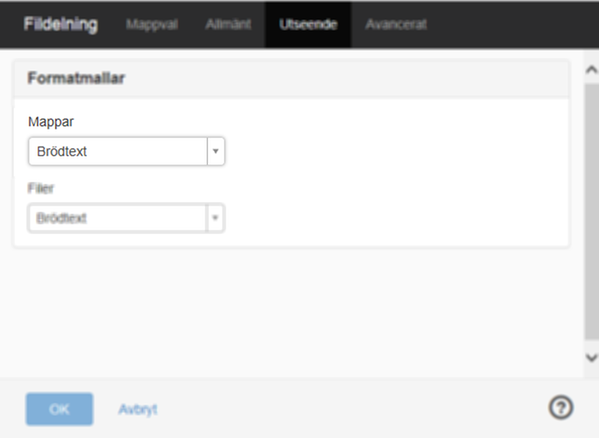
Task: Switch to the Mappval tab
Action: pyautogui.click(x=152, y=24)
